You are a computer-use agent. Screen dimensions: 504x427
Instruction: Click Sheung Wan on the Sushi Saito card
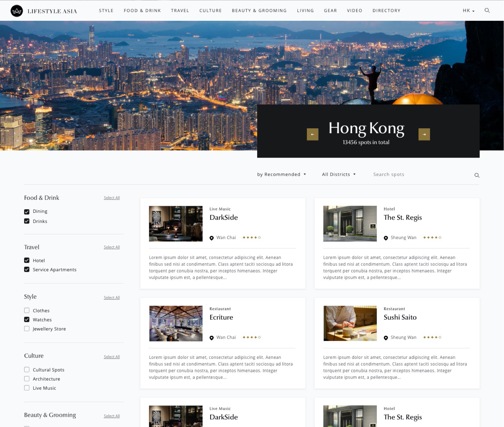point(403,338)
